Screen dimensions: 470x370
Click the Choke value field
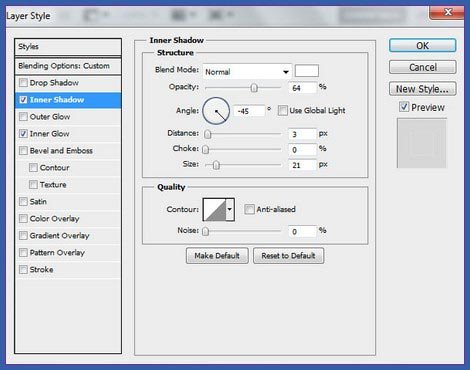[302, 149]
